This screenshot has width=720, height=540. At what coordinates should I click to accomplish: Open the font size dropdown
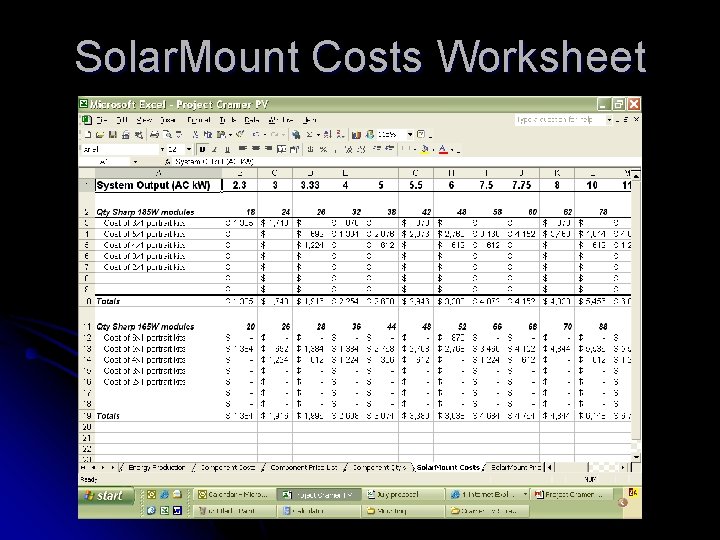click(x=189, y=149)
